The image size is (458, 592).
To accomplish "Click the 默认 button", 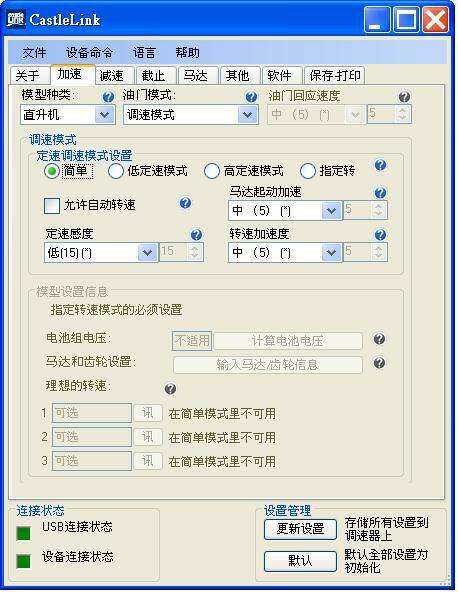I will tap(300, 561).
